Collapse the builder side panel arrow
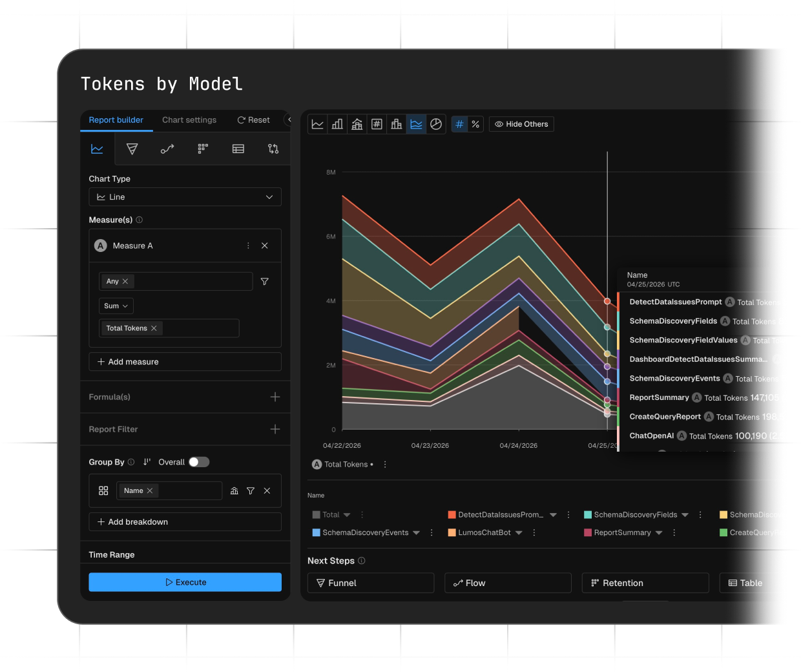 [x=289, y=120]
